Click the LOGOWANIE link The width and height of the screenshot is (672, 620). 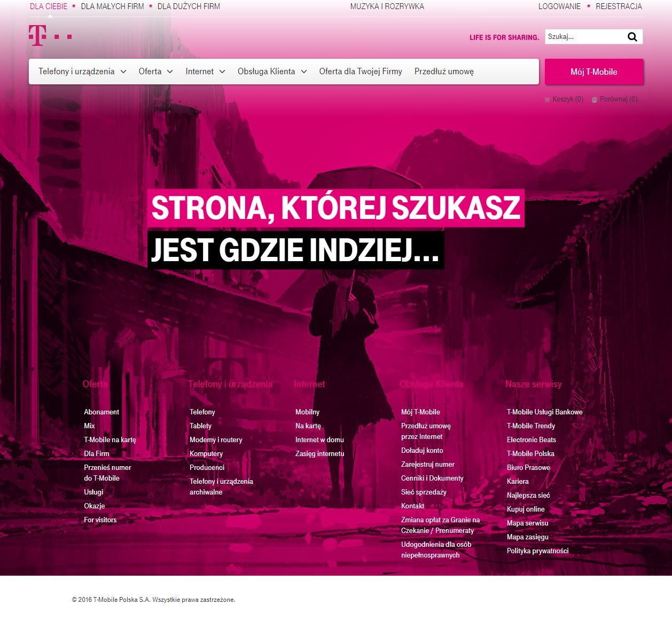pyautogui.click(x=559, y=6)
